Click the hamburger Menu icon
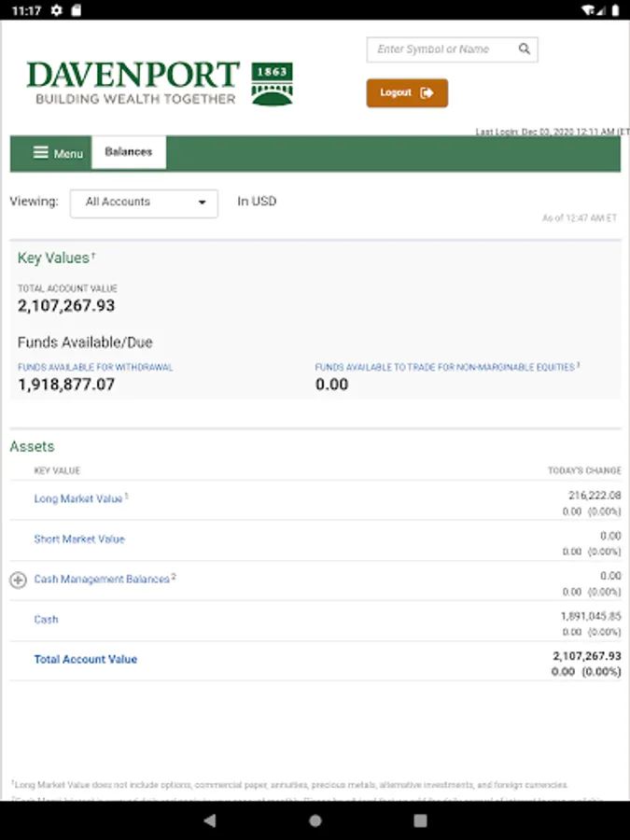 click(41, 153)
